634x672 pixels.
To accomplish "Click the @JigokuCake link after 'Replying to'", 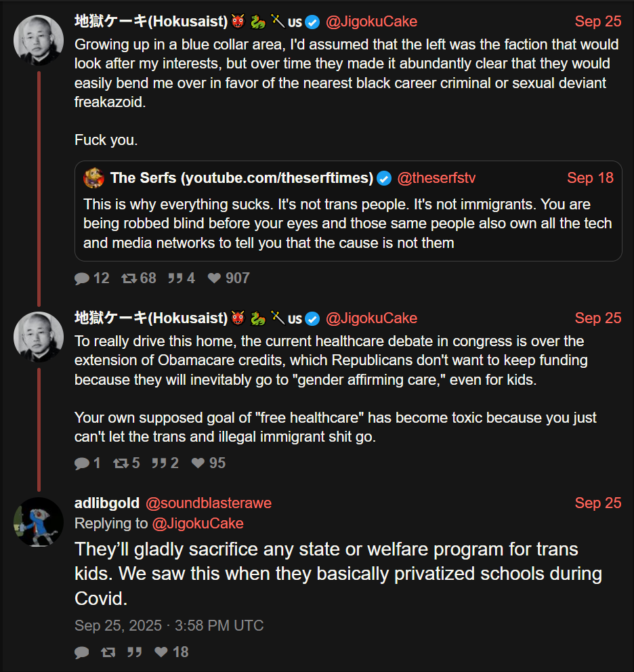I will pyautogui.click(x=198, y=524).
